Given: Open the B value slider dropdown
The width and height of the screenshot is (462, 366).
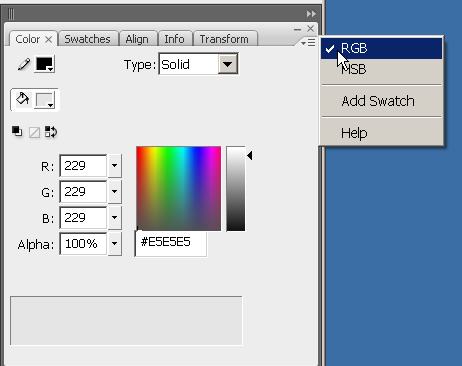Looking at the screenshot, I should coord(114,217).
